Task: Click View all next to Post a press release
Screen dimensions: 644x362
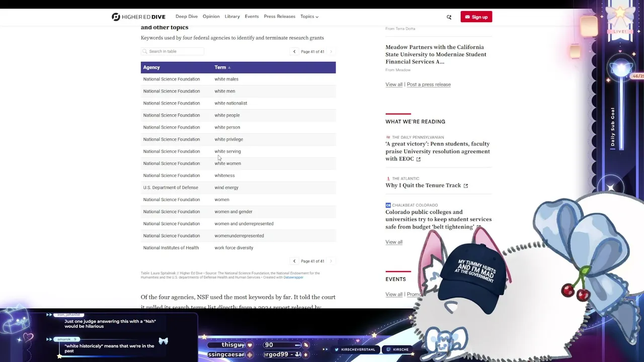Action: point(394,84)
